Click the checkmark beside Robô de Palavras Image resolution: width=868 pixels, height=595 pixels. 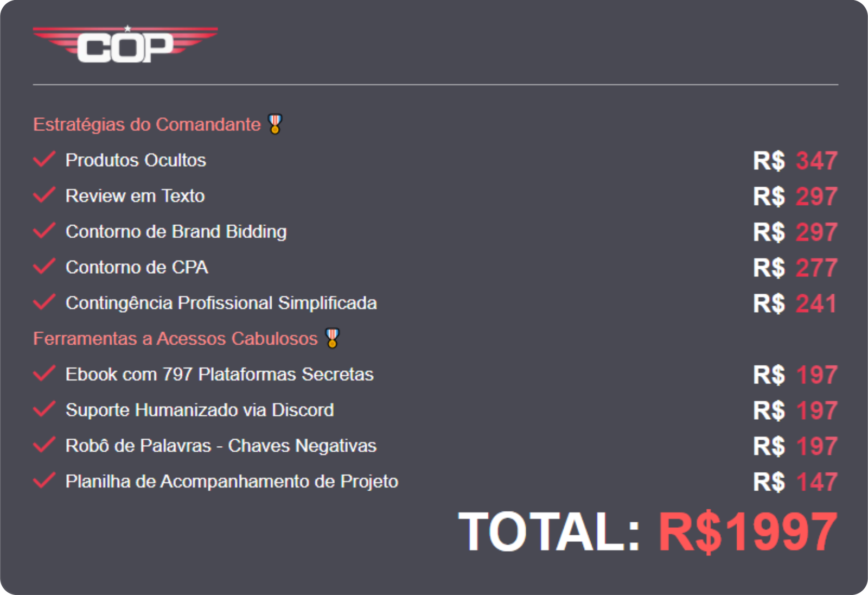pyautogui.click(x=44, y=445)
